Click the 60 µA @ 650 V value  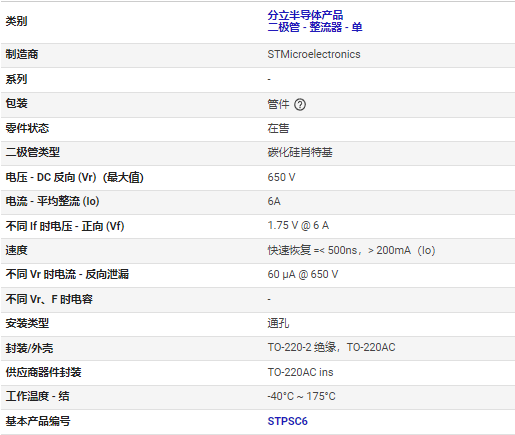(303, 274)
